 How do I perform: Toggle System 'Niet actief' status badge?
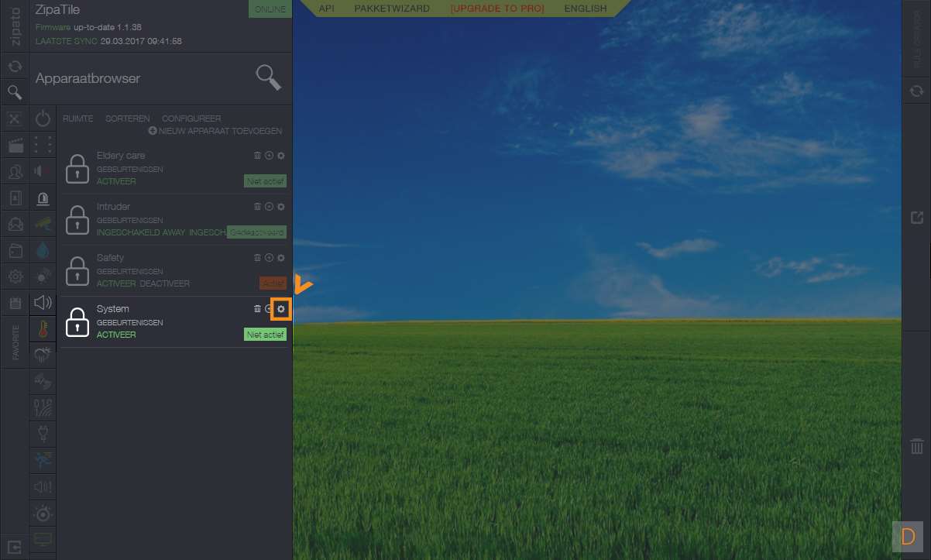266,335
